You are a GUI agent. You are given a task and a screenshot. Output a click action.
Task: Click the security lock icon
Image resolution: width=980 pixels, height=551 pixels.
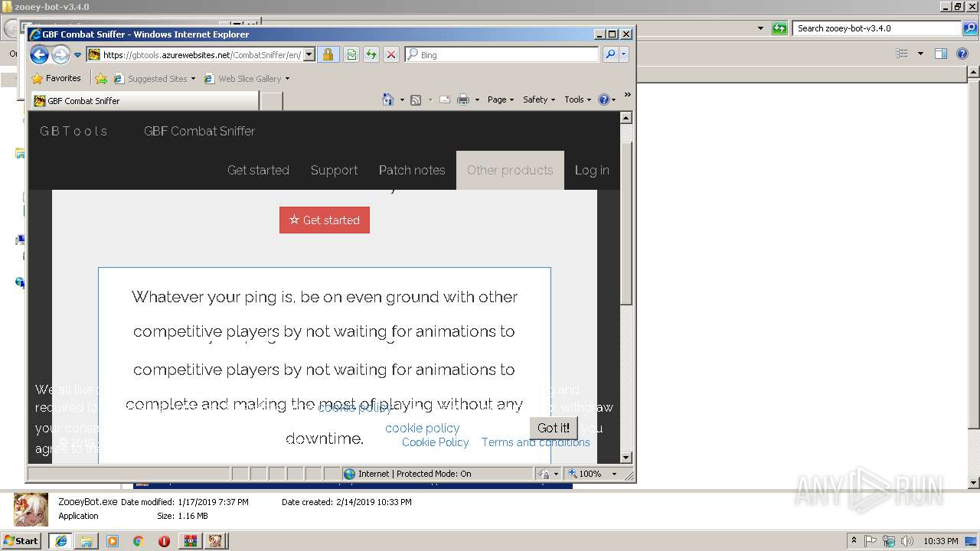328,55
